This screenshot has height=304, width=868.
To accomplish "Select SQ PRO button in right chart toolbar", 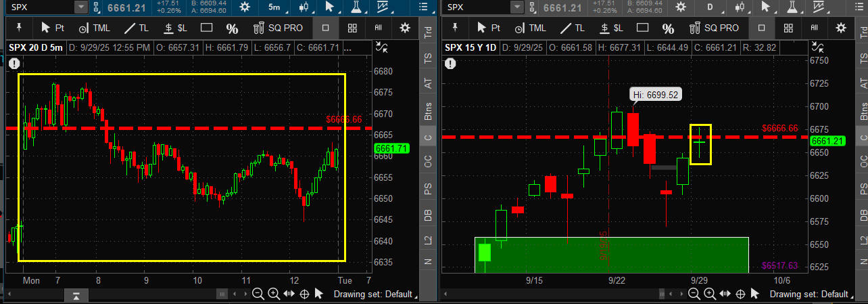I will [714, 28].
